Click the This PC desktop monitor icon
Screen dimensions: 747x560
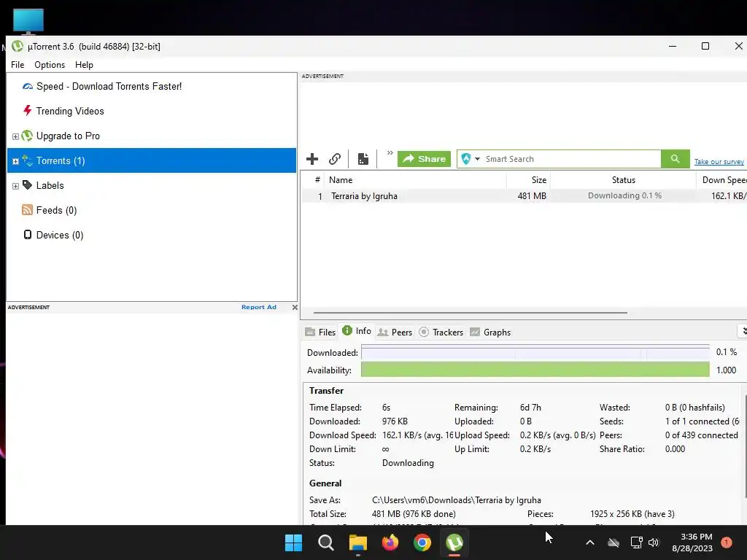pyautogui.click(x=28, y=22)
